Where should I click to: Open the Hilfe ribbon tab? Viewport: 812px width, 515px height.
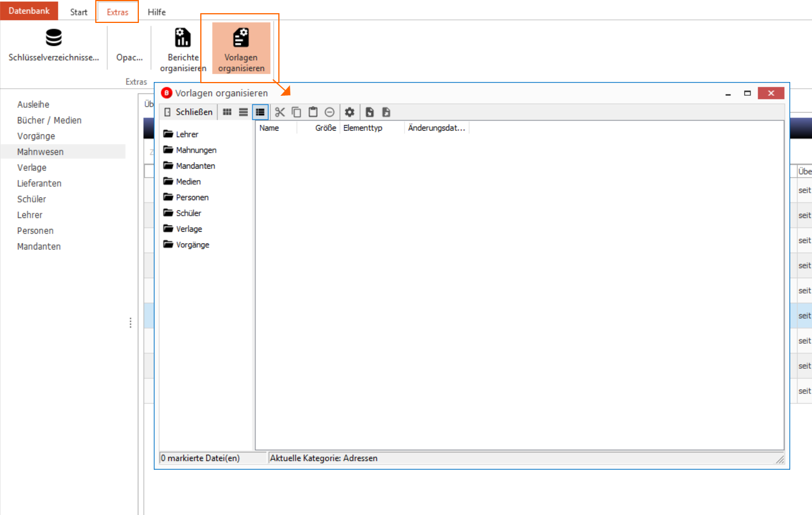point(157,12)
